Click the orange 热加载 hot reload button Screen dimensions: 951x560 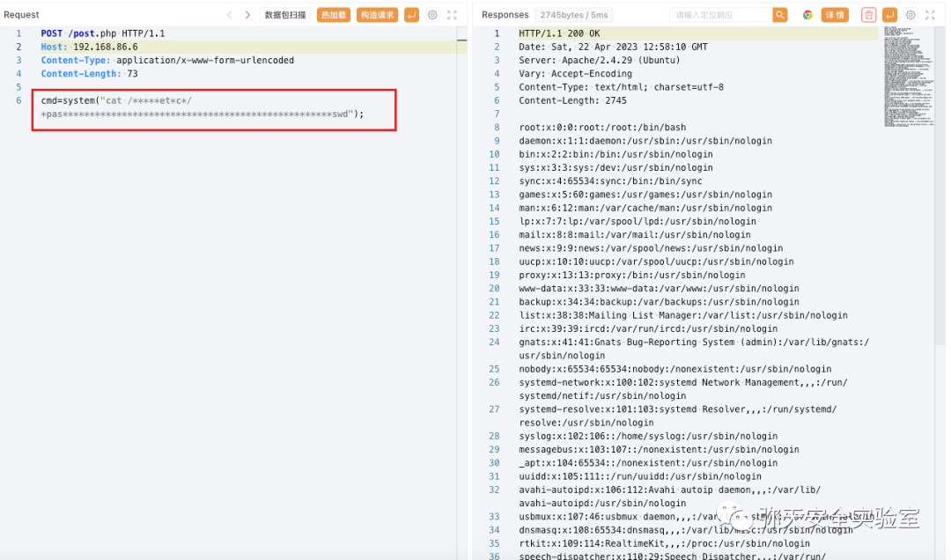pyautogui.click(x=334, y=15)
